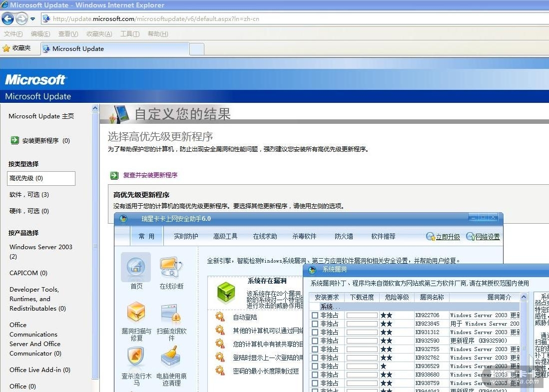Viewport: 549px width, 392px height.
Task: Sort by 漏洞名称 column header
Action: coord(432,297)
